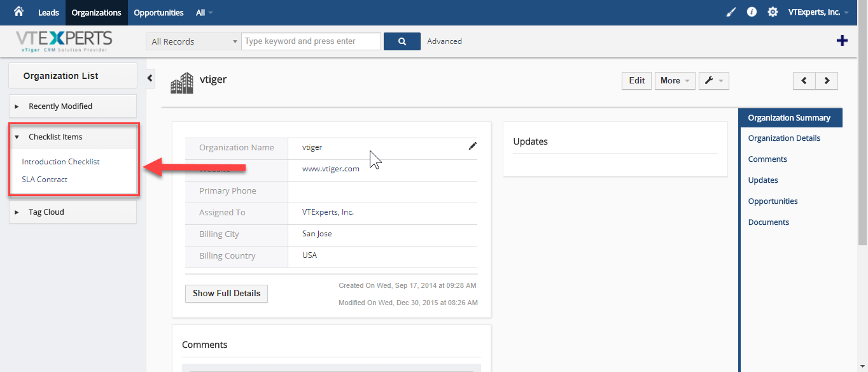Click the VTExperts logo
This screenshot has width=868, height=372.
pyautogui.click(x=64, y=41)
